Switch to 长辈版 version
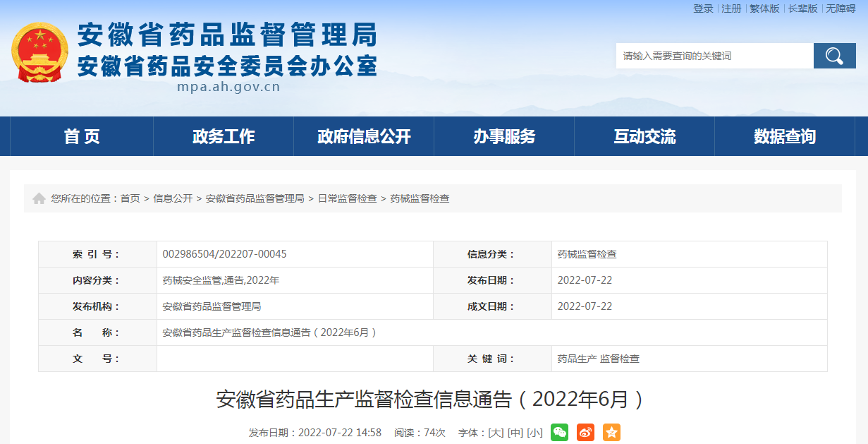Image resolution: width=868 pixels, height=444 pixels. (802, 8)
